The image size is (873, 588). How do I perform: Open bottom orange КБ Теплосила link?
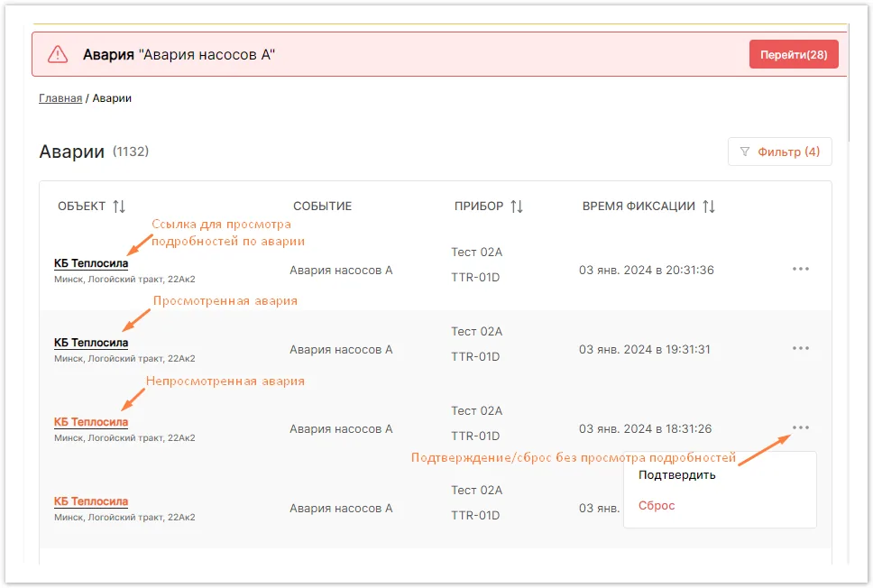[x=91, y=501]
